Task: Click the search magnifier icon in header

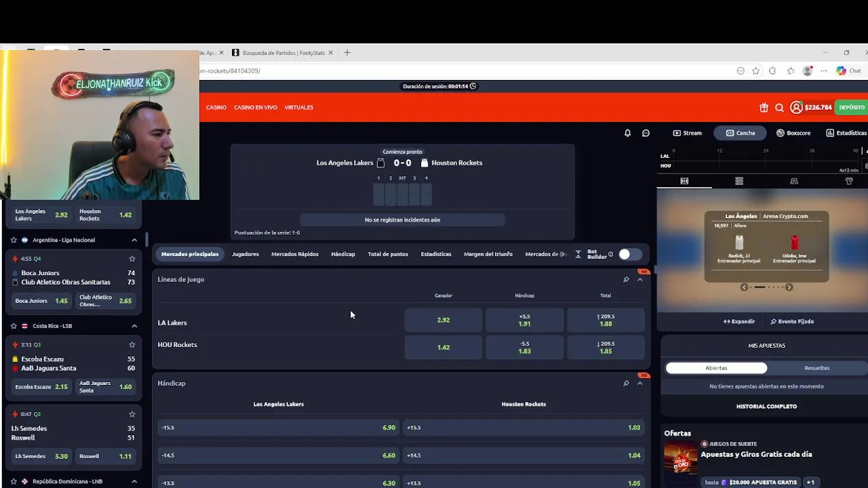Action: click(x=779, y=107)
